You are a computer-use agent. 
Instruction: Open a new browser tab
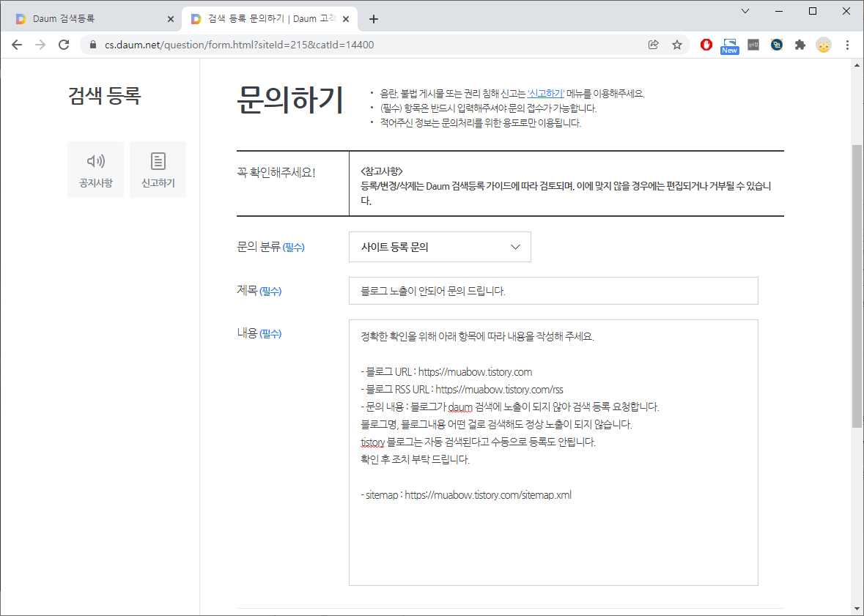coord(374,19)
